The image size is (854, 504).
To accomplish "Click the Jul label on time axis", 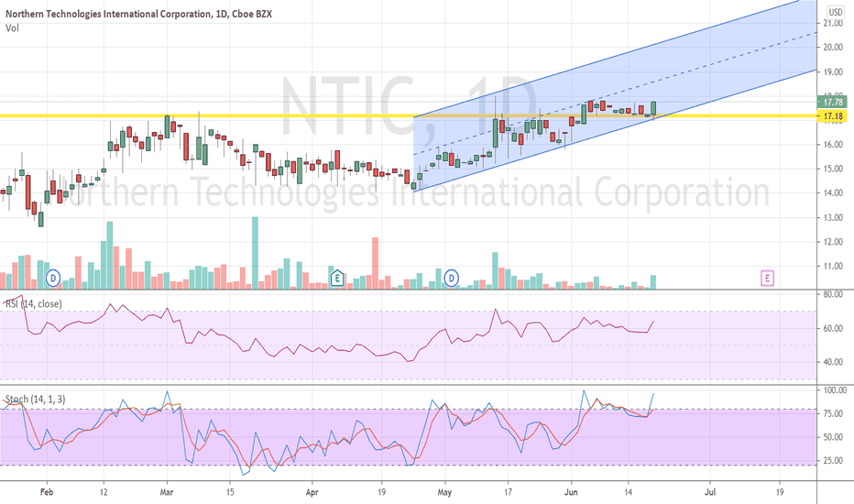I will [710, 492].
